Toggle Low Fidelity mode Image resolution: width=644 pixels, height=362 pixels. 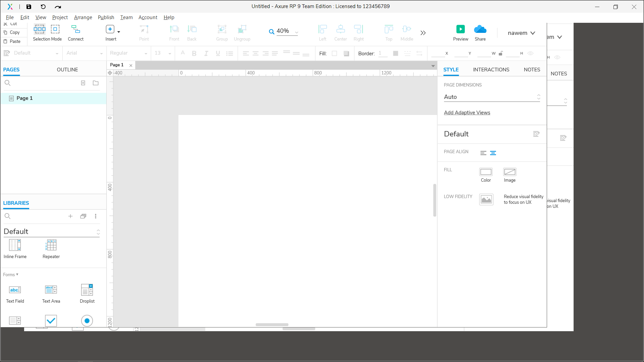tap(486, 199)
